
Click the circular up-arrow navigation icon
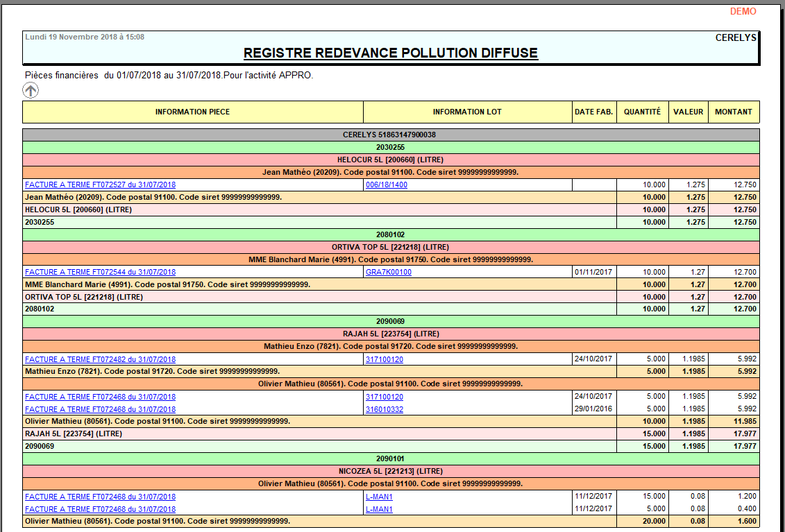(30, 90)
